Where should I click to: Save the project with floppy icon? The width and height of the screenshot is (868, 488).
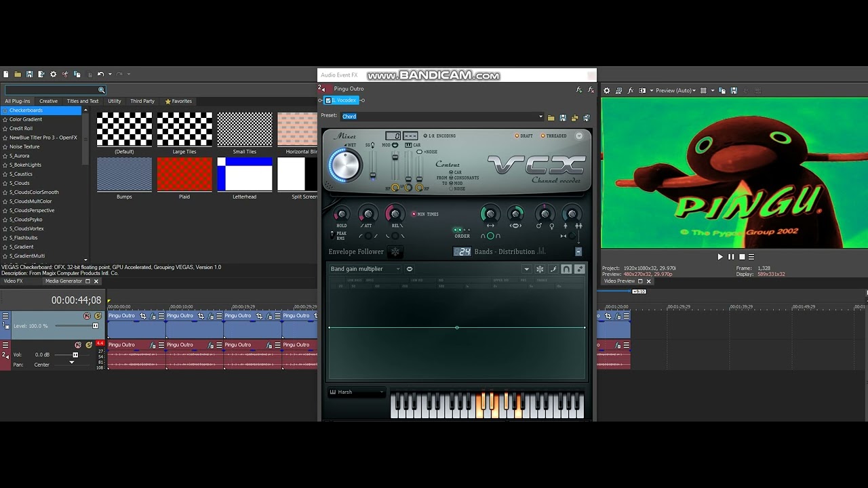point(29,74)
